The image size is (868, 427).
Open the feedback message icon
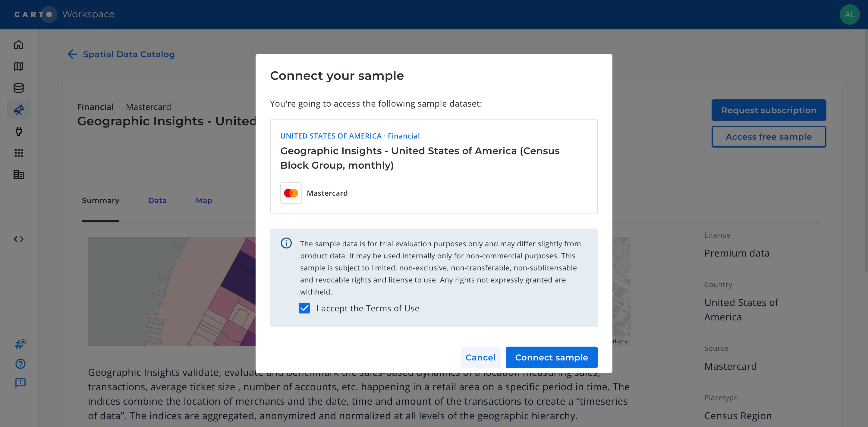pyautogui.click(x=20, y=383)
